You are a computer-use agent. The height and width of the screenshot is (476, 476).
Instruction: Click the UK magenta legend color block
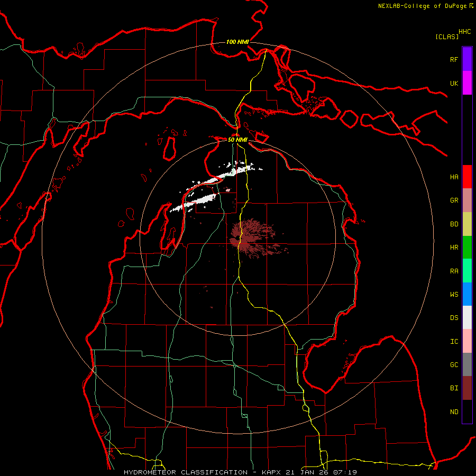pos(467,83)
